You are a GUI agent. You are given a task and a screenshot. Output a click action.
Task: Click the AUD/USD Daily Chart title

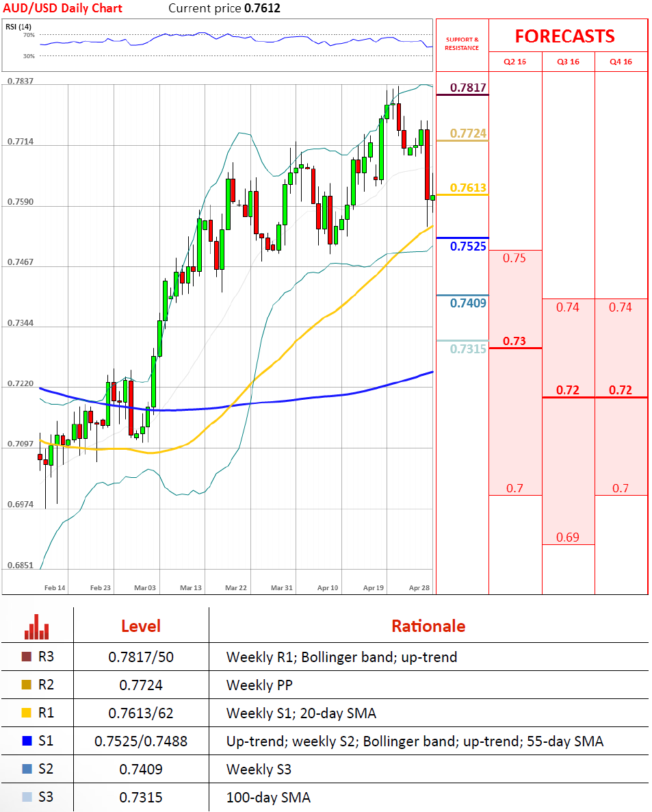tap(62, 8)
